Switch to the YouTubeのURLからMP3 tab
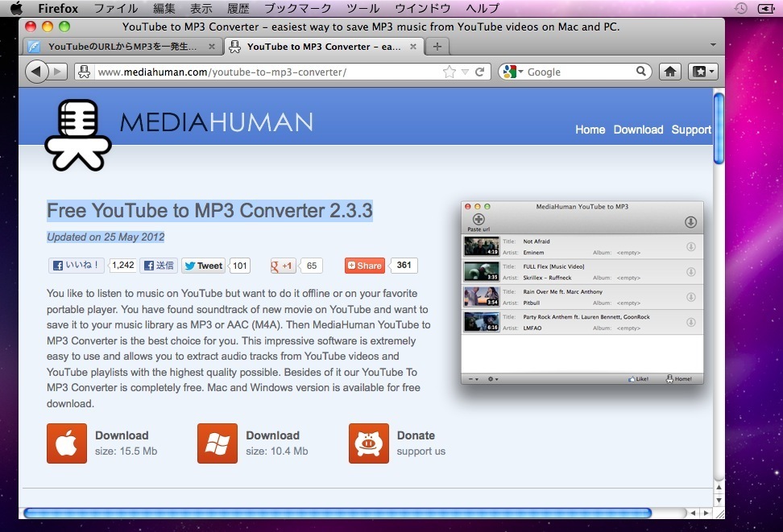Image resolution: width=783 pixels, height=532 pixels. click(x=121, y=47)
